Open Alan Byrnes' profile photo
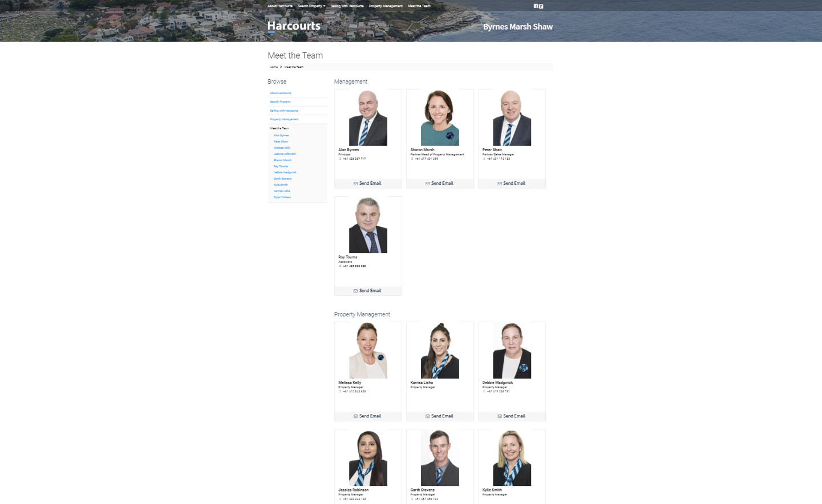The image size is (822, 504). pos(368,117)
